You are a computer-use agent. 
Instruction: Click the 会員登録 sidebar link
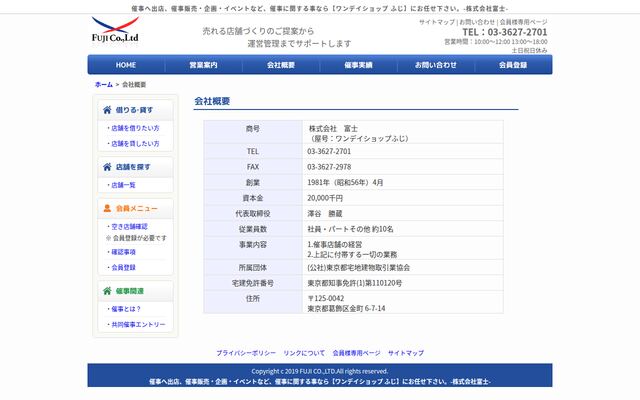pos(123,268)
